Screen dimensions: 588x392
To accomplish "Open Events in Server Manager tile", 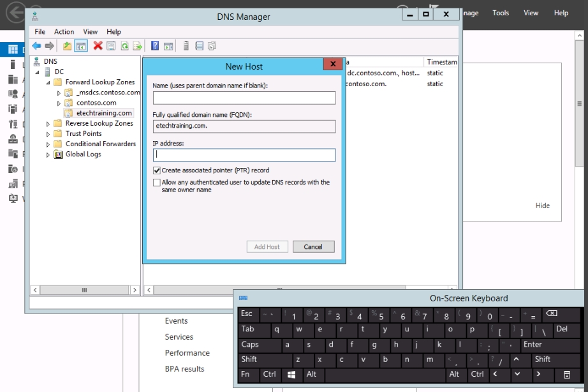I will [x=176, y=320].
